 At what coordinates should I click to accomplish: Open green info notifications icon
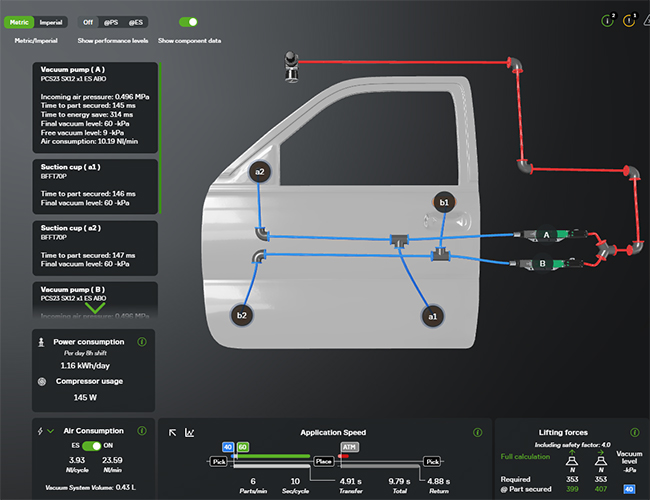608,20
